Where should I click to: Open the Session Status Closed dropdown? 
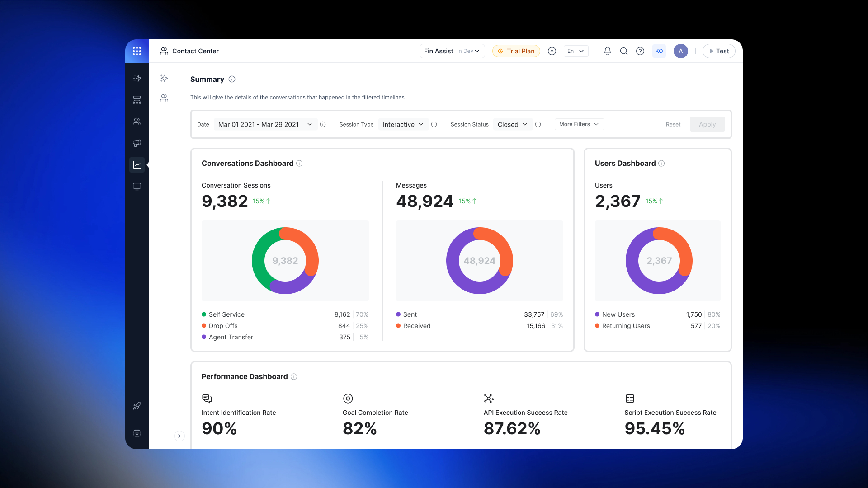(x=512, y=124)
